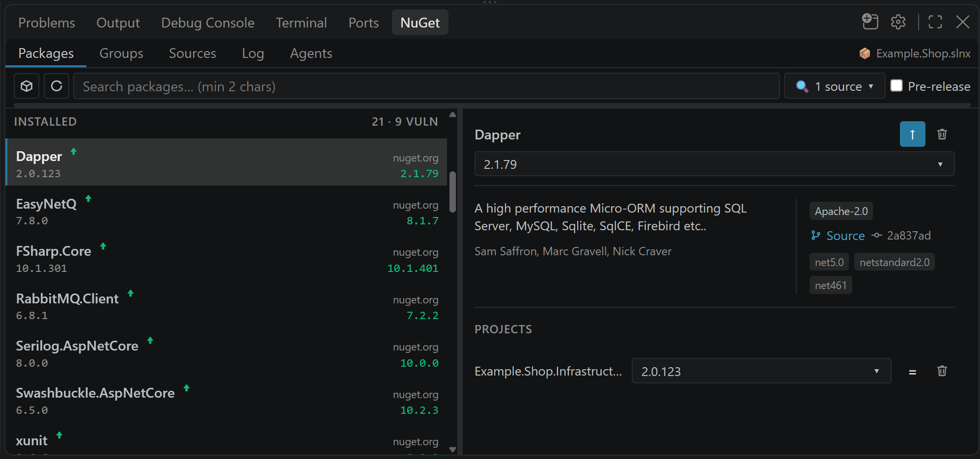Click the Dapper update arrow button
Screen dimensions: 980x459
[x=912, y=134]
